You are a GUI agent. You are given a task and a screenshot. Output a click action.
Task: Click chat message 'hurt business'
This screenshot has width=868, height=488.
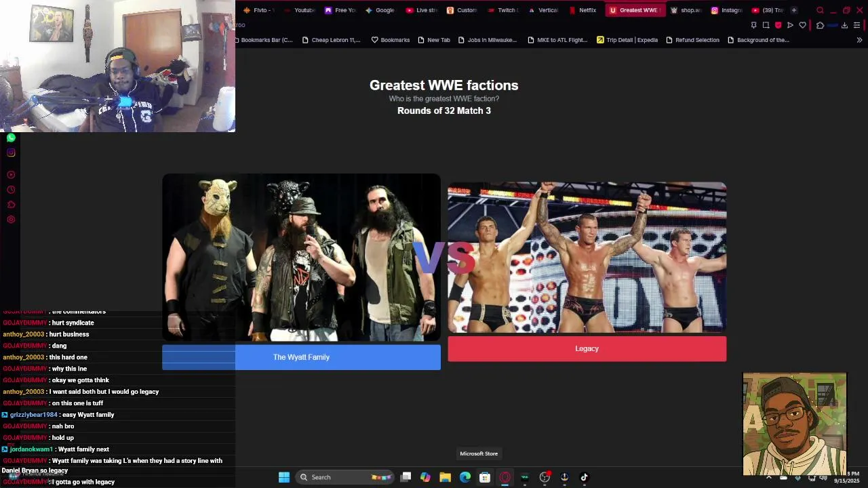[x=68, y=334]
